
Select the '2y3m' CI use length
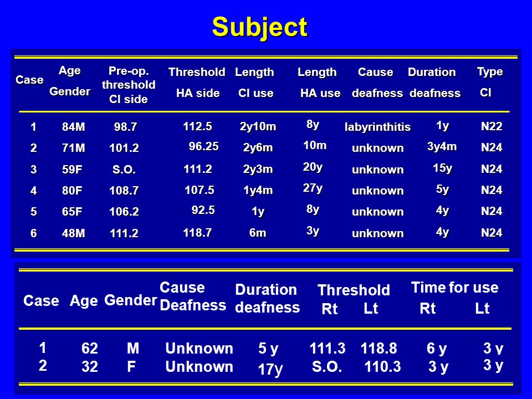click(258, 169)
